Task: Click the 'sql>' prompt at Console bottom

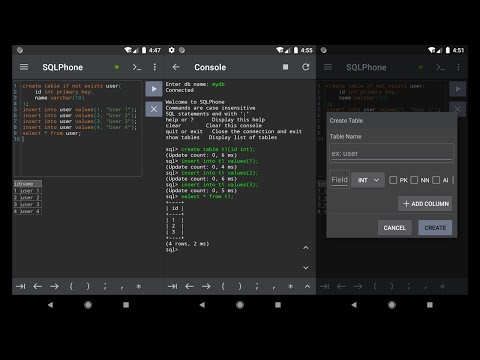Action: [x=172, y=250]
